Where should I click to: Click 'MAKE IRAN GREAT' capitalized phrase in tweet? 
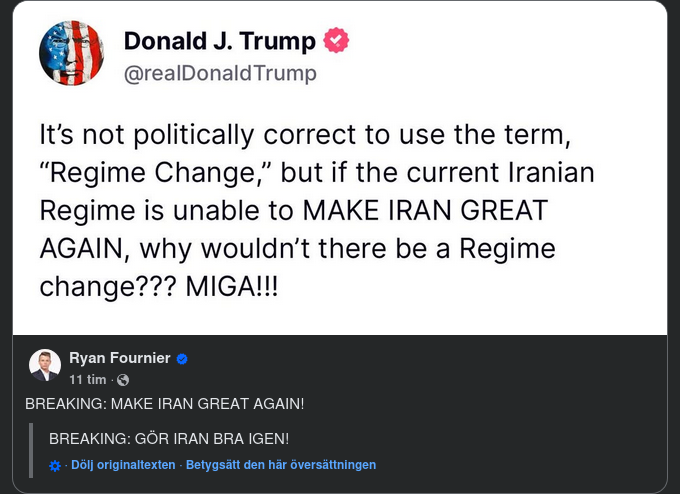pos(420,210)
